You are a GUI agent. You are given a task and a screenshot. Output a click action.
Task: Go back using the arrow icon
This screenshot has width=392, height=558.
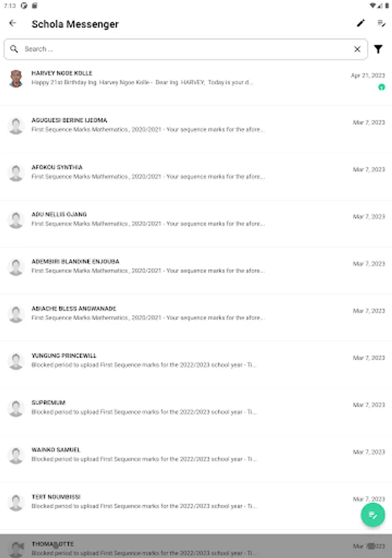13,24
